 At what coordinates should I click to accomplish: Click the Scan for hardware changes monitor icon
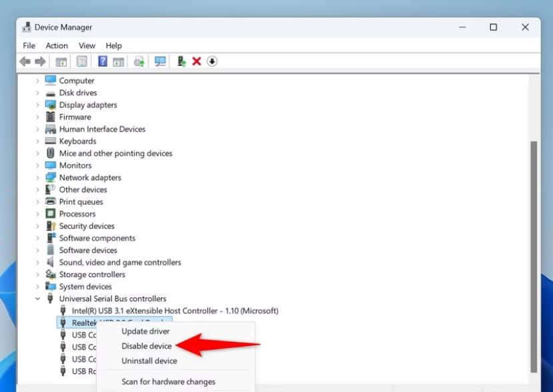(160, 61)
